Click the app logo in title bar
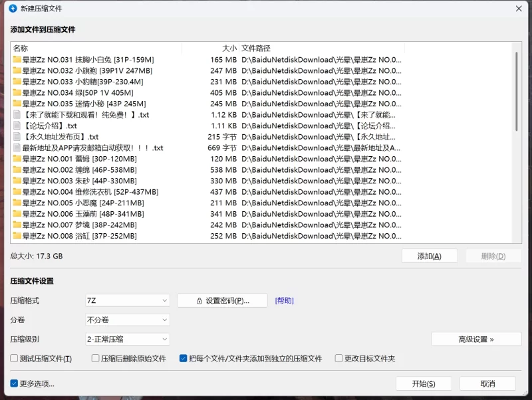 pyautogui.click(x=12, y=8)
